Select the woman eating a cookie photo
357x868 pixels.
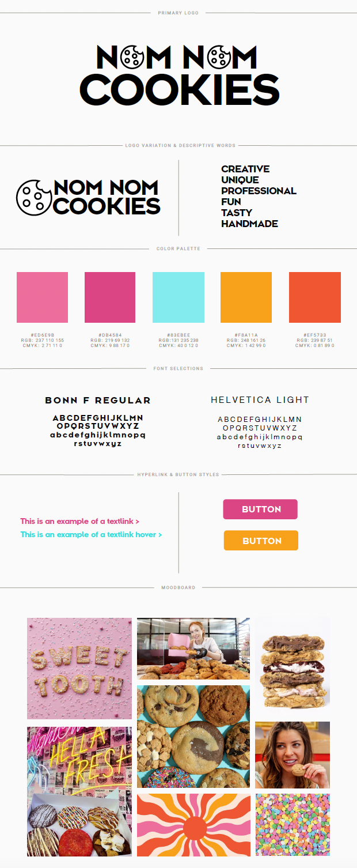[293, 755]
